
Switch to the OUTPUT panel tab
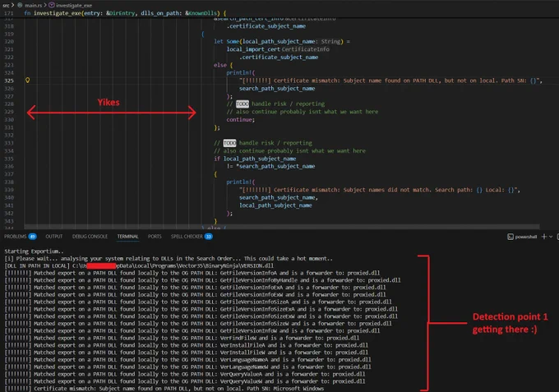(53, 237)
